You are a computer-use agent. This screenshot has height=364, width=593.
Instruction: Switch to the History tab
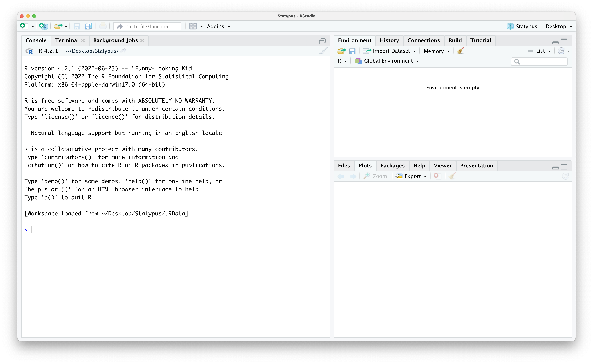(389, 40)
